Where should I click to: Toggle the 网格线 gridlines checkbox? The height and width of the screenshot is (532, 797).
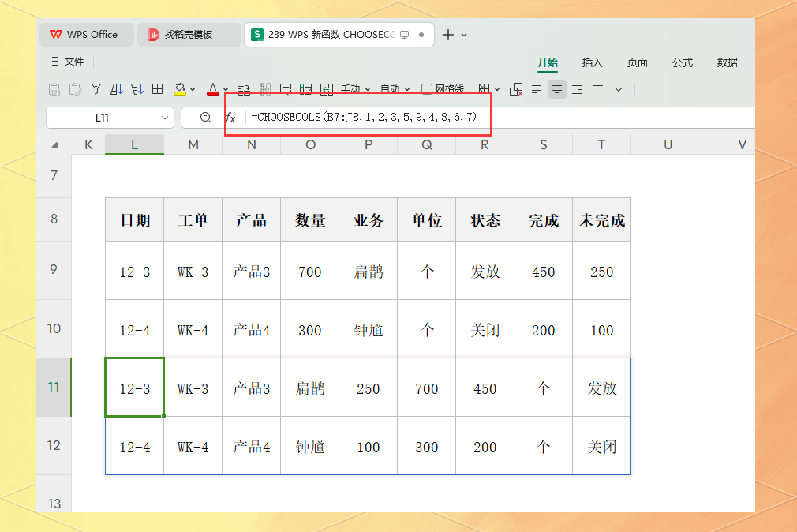click(427, 89)
